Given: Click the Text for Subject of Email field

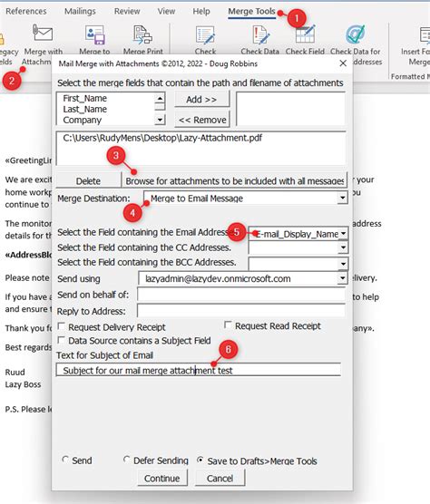Looking at the screenshot, I should click(199, 370).
